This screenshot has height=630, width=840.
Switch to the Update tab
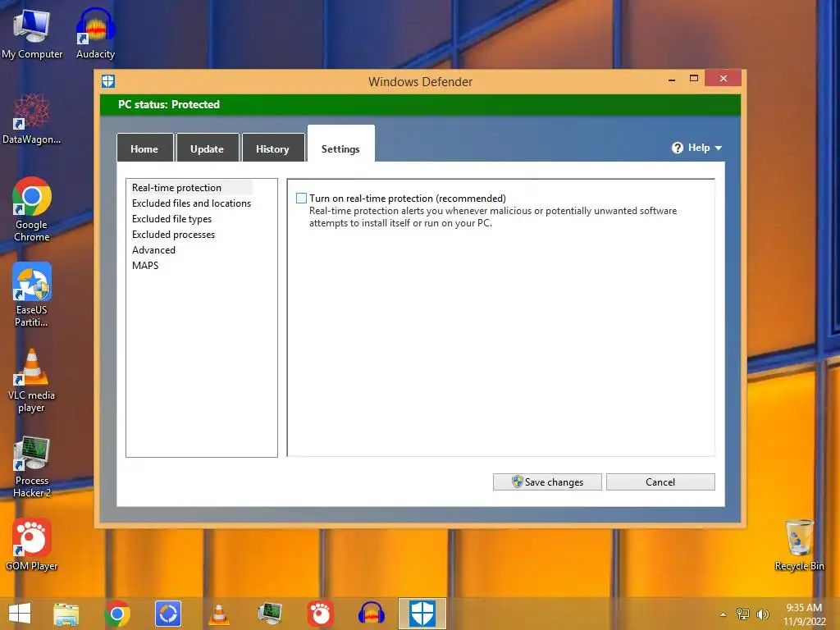(208, 148)
